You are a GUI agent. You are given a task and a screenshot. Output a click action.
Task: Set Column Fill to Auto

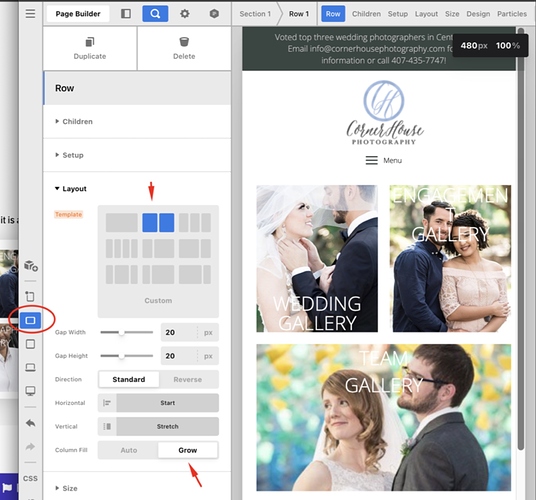coord(129,450)
